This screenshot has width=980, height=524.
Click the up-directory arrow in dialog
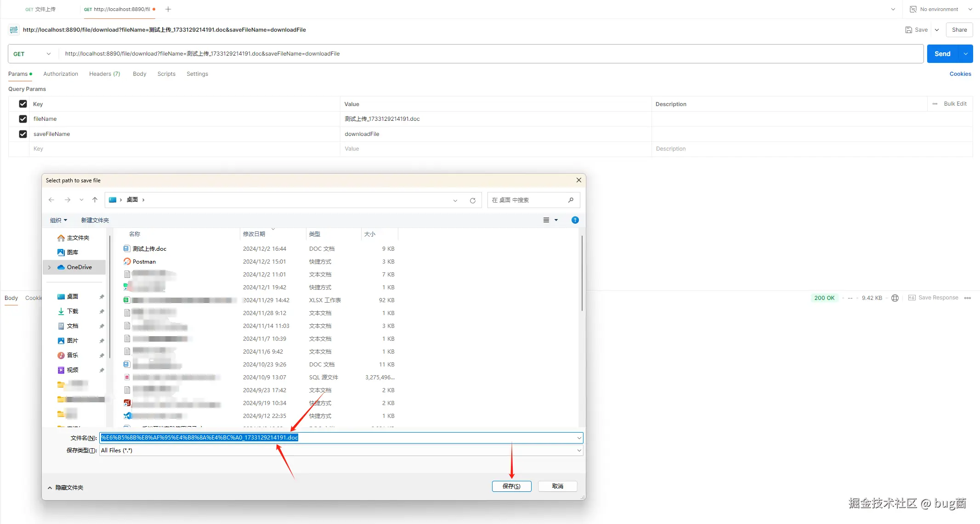[x=95, y=200]
